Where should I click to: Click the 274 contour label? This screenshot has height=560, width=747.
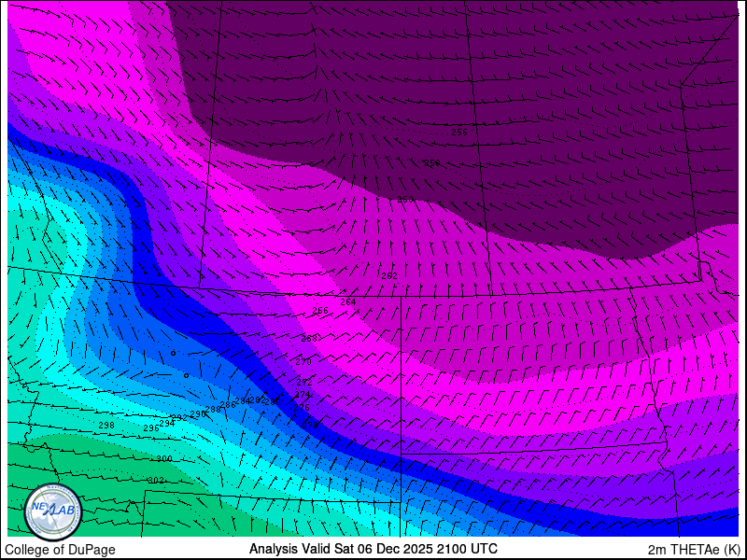pyautogui.click(x=303, y=394)
